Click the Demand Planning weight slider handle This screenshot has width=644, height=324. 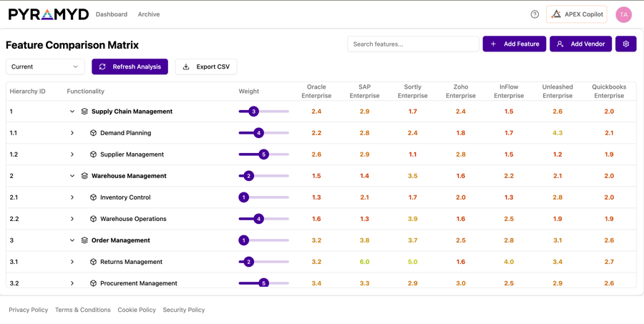click(x=258, y=133)
